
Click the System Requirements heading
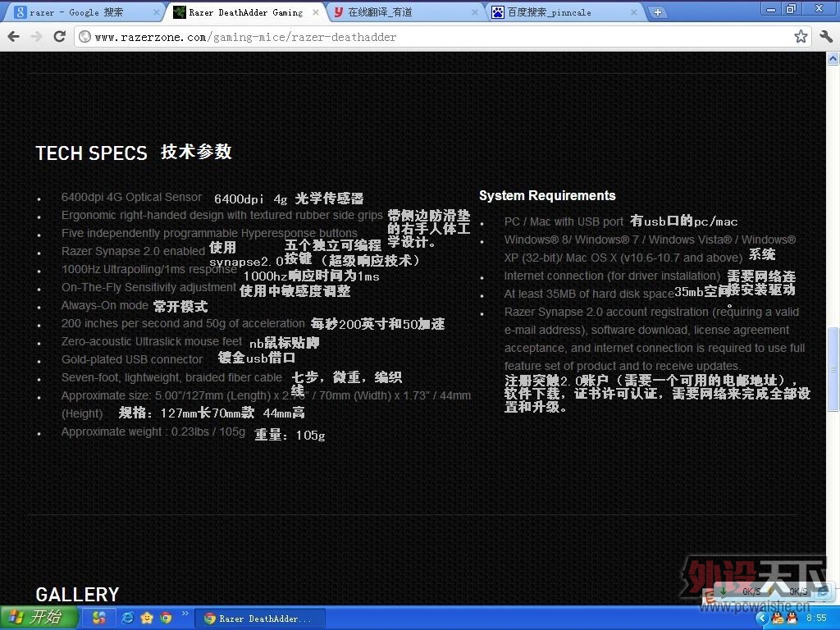click(x=547, y=195)
